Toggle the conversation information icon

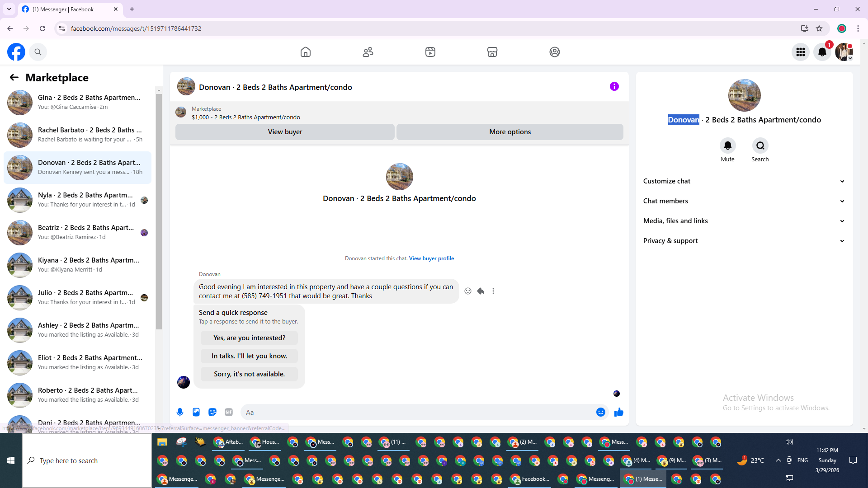[x=614, y=86]
